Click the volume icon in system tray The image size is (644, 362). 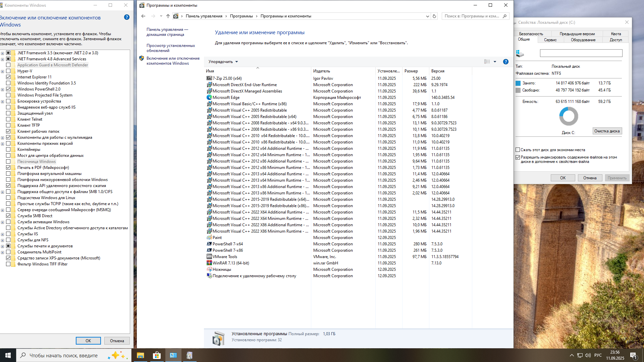pyautogui.click(x=588, y=355)
